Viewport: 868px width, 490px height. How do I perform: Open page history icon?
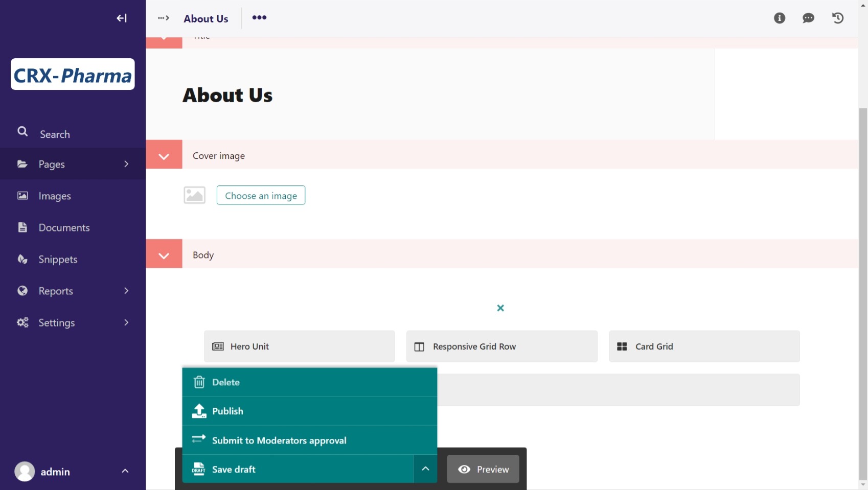tap(837, 18)
